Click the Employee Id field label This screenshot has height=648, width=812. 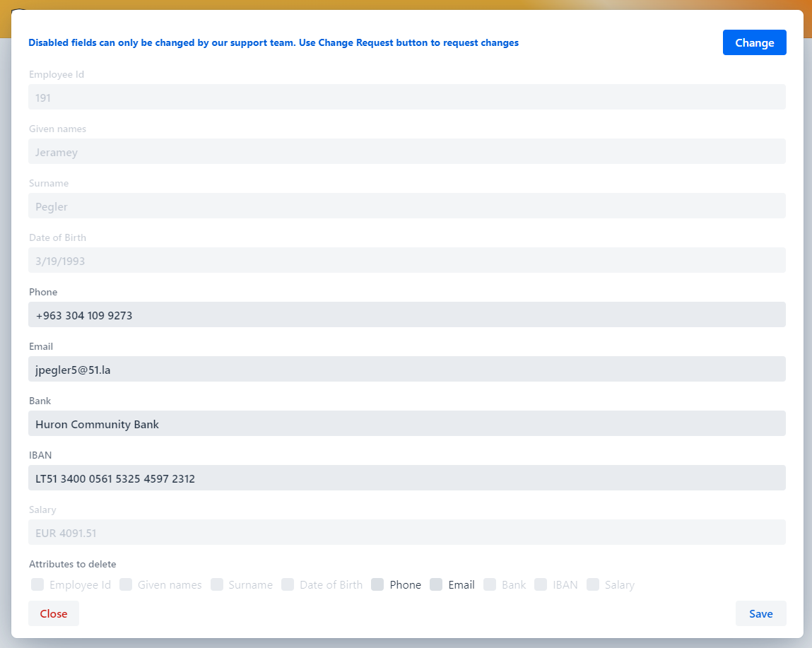click(x=57, y=74)
